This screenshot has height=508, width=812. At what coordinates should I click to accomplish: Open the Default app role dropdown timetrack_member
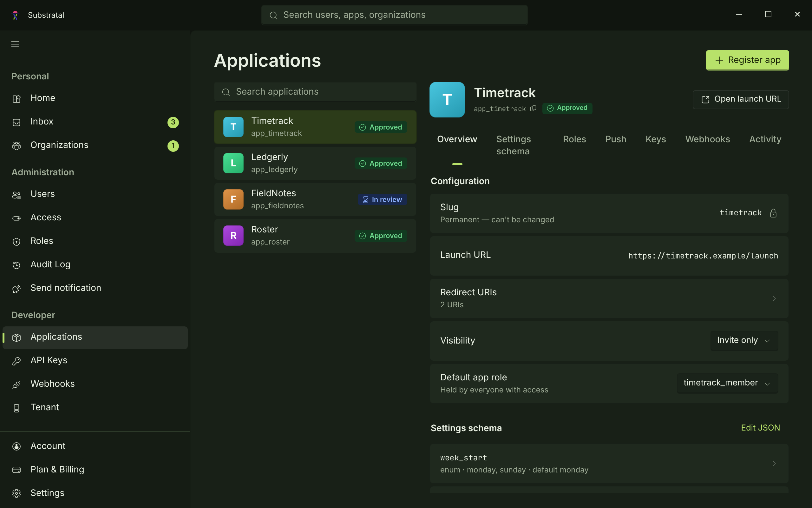(x=727, y=383)
